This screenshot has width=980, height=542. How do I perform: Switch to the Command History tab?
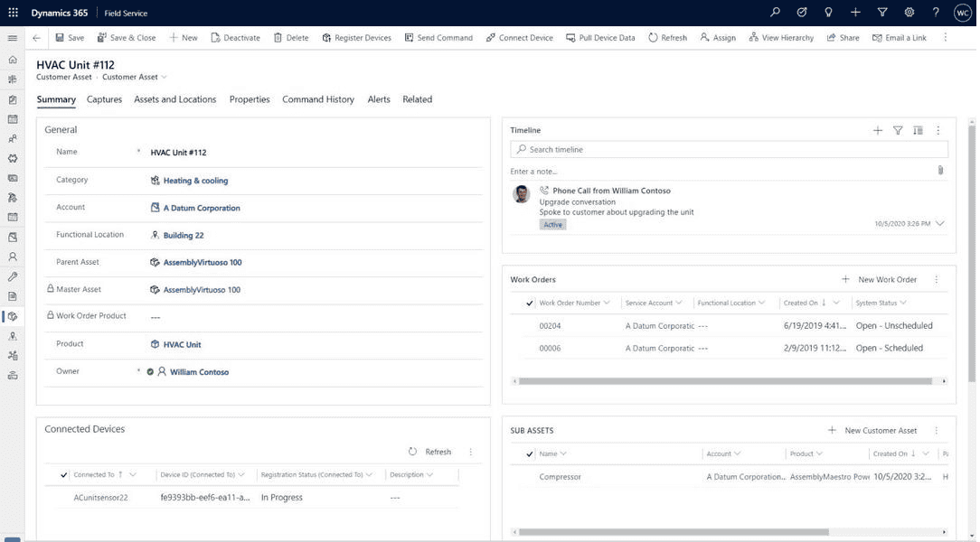(x=317, y=99)
